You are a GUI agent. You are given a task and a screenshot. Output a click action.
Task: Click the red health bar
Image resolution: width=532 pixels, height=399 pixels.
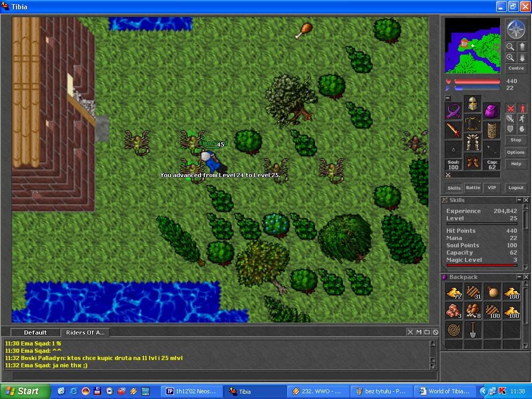tap(477, 82)
